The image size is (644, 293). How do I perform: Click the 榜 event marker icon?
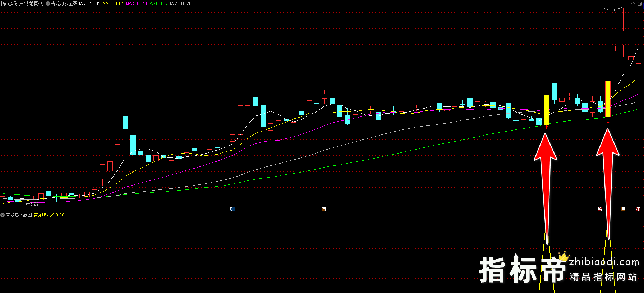pos(623,209)
